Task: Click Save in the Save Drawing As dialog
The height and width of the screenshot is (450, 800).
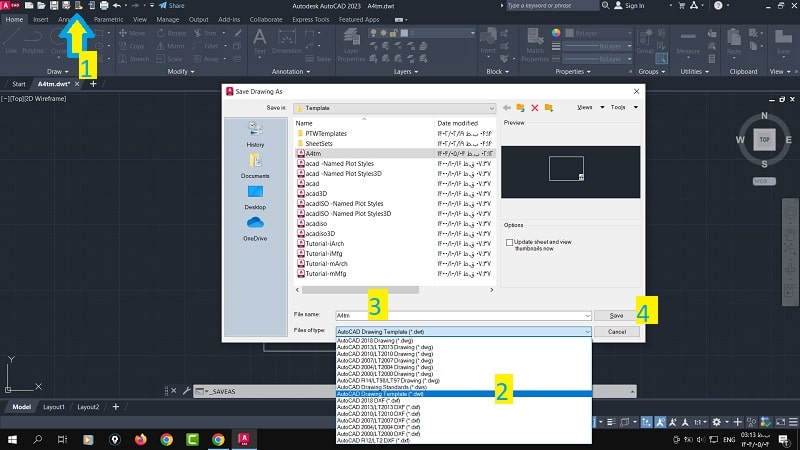Action: click(616, 315)
